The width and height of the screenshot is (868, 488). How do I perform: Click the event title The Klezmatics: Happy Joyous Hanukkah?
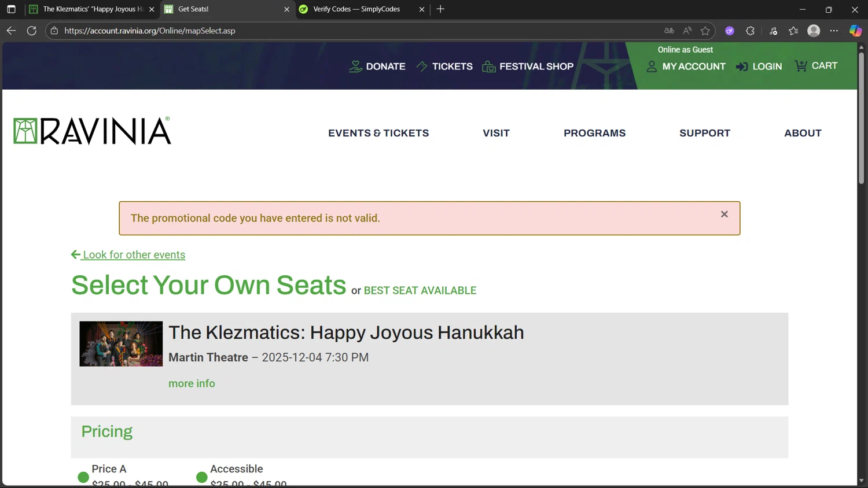click(x=346, y=332)
